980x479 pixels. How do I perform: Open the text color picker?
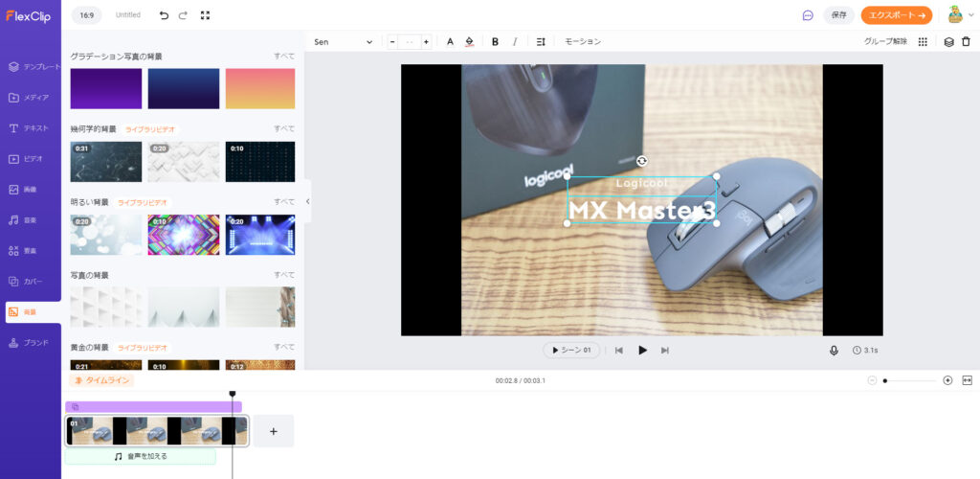pyautogui.click(x=450, y=42)
